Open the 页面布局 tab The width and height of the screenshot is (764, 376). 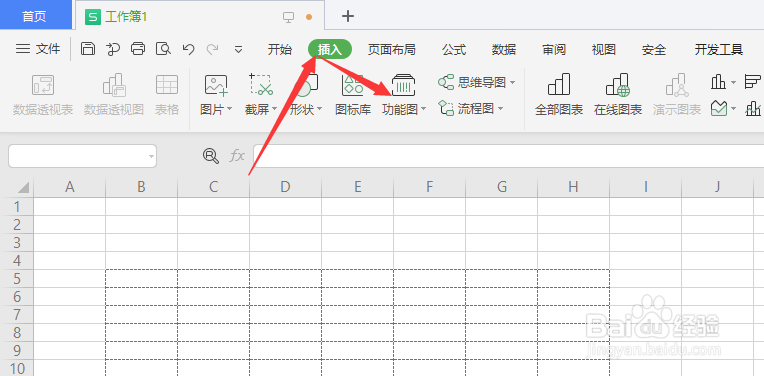(x=391, y=49)
